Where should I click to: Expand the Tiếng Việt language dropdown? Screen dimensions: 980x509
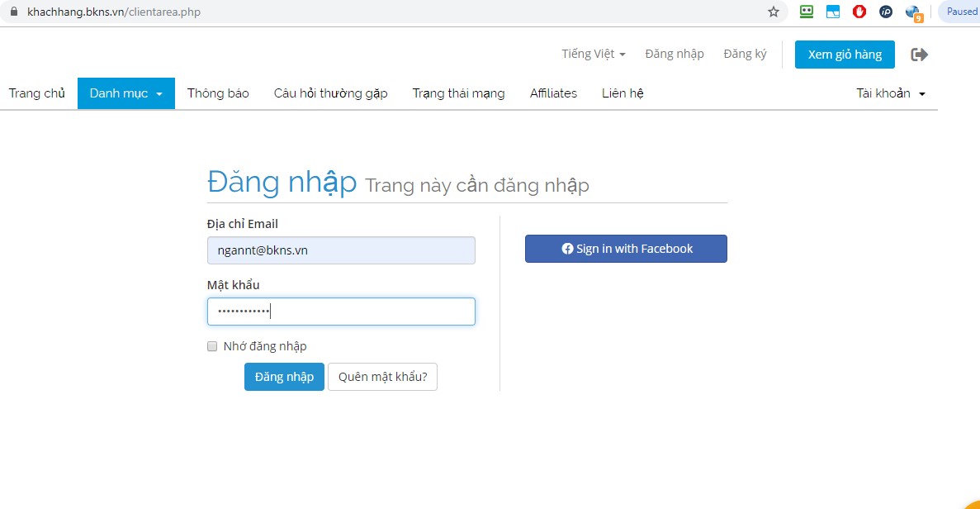pos(593,54)
